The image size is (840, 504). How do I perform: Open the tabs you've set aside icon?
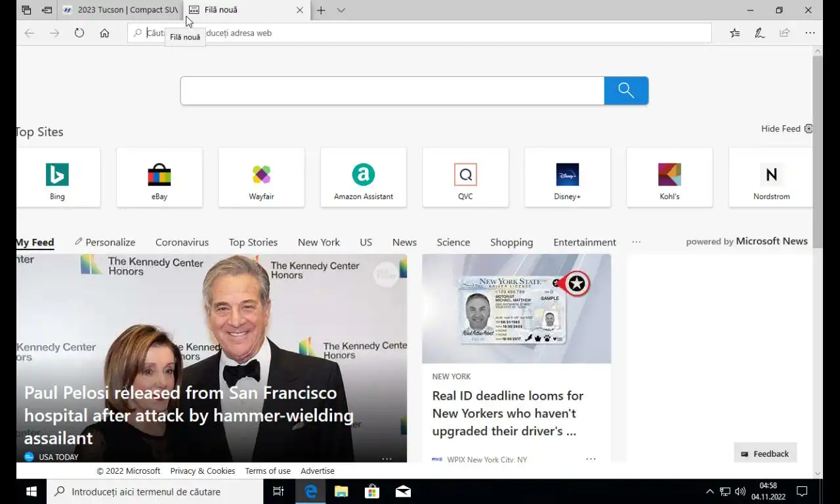click(x=26, y=10)
